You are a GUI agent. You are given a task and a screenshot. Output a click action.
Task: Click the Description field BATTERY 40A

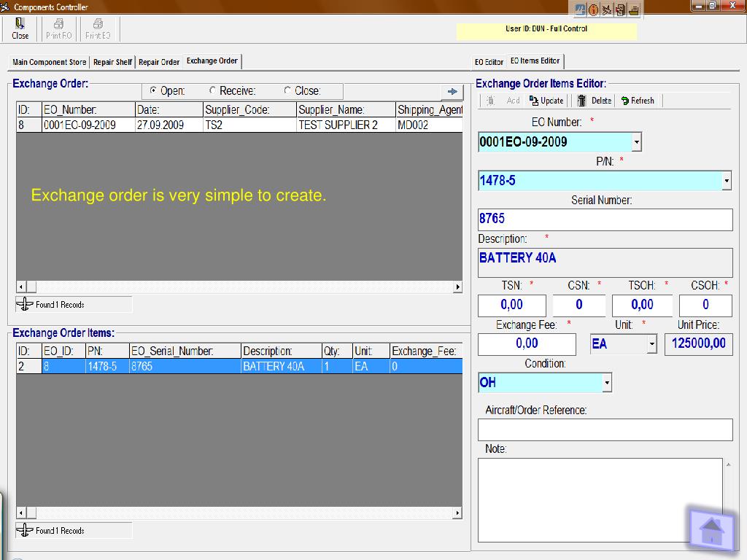(605, 262)
